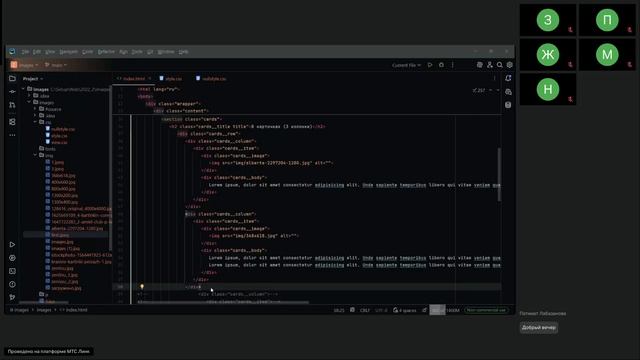Open the Terminal tool window icon
This screenshot has height=360, width=640.
pyautogui.click(x=12, y=271)
